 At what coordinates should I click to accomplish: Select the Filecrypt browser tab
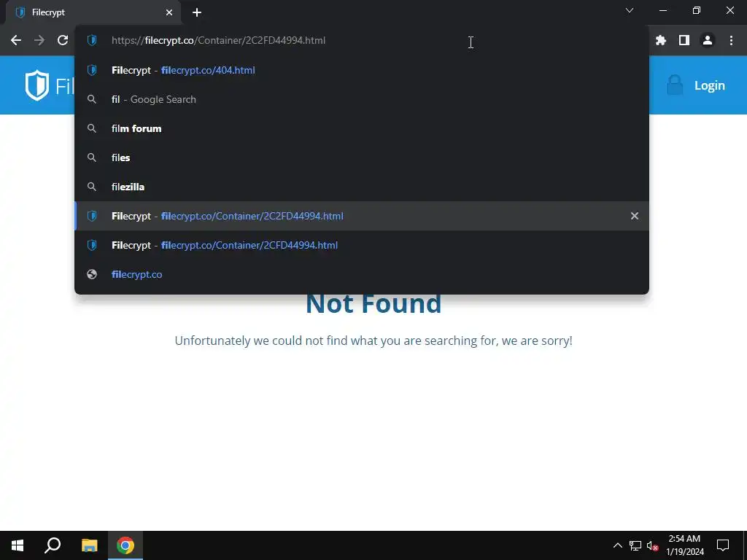(93, 12)
